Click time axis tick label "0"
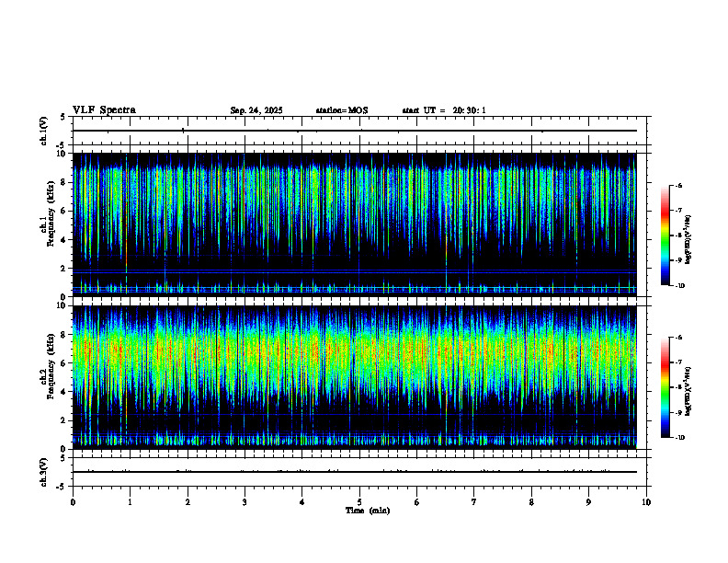This screenshot has height=563, width=728. click(x=73, y=502)
